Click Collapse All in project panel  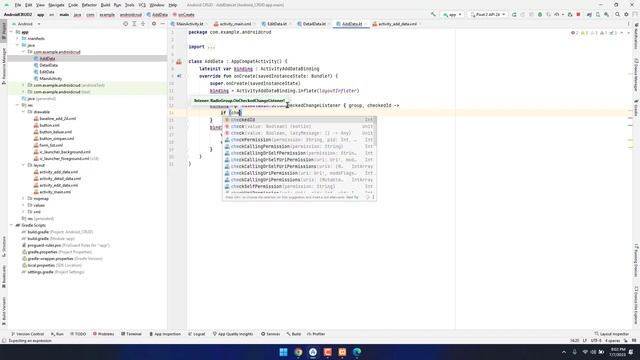[x=143, y=24]
